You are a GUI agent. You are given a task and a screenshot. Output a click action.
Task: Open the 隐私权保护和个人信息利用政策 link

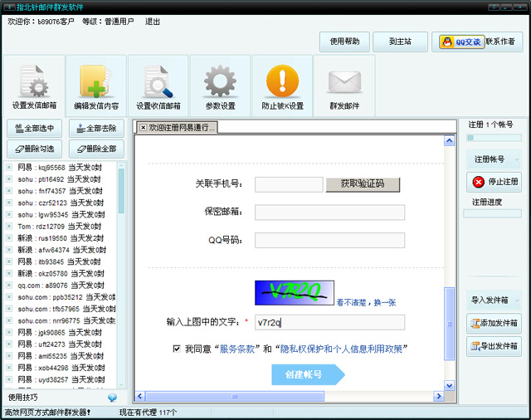click(341, 349)
